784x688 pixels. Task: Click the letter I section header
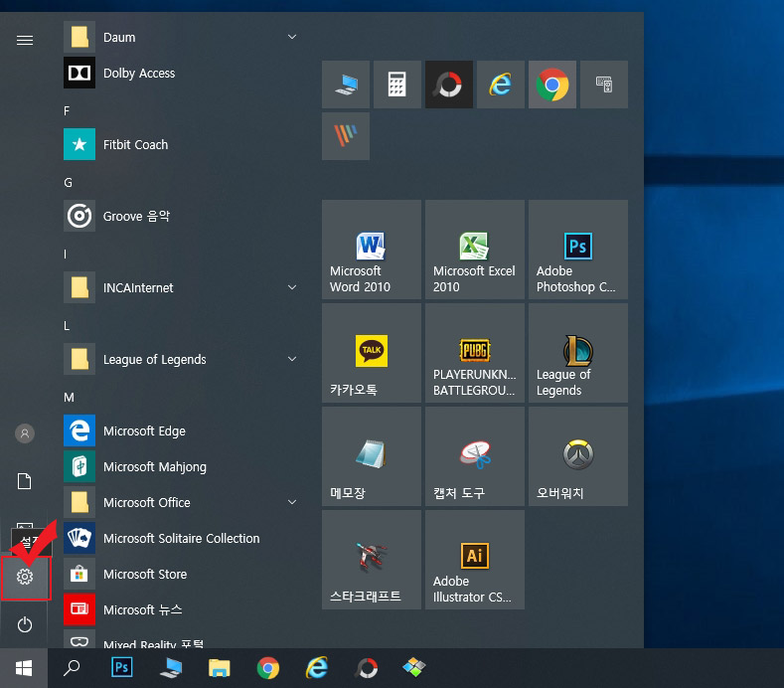tap(65, 255)
